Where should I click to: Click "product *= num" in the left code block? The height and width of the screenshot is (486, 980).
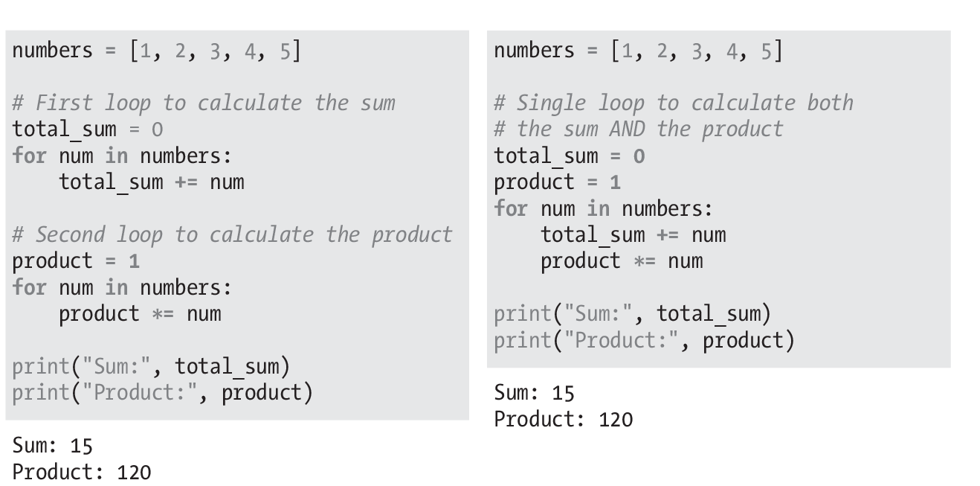pyautogui.click(x=140, y=313)
